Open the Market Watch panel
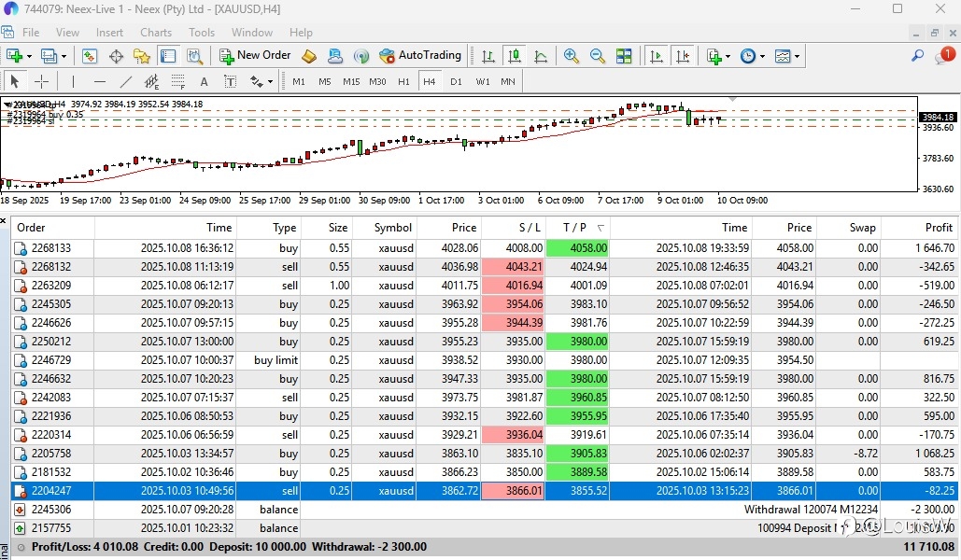Screen dimensions: 961x560 pos(90,56)
